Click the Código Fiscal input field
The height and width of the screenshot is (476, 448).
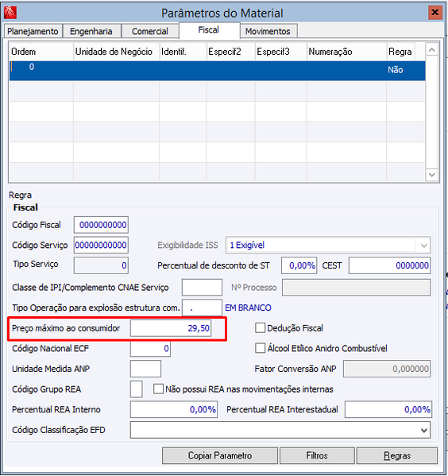(x=101, y=225)
